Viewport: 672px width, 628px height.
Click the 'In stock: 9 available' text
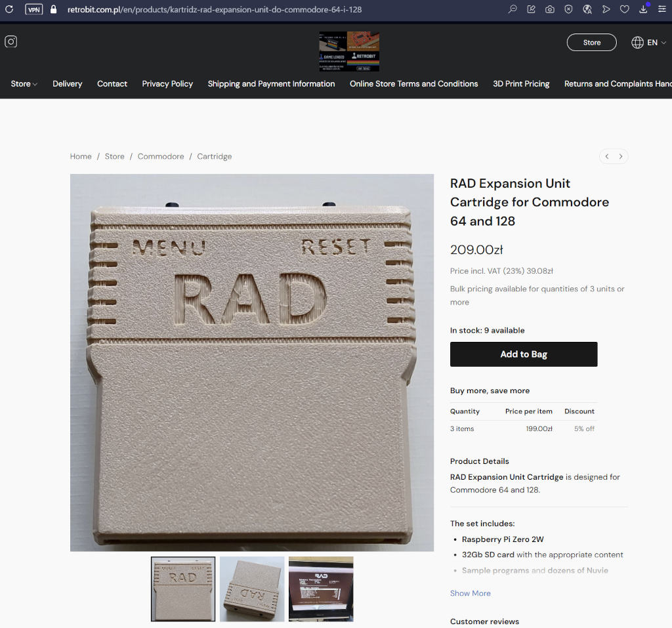(x=488, y=331)
